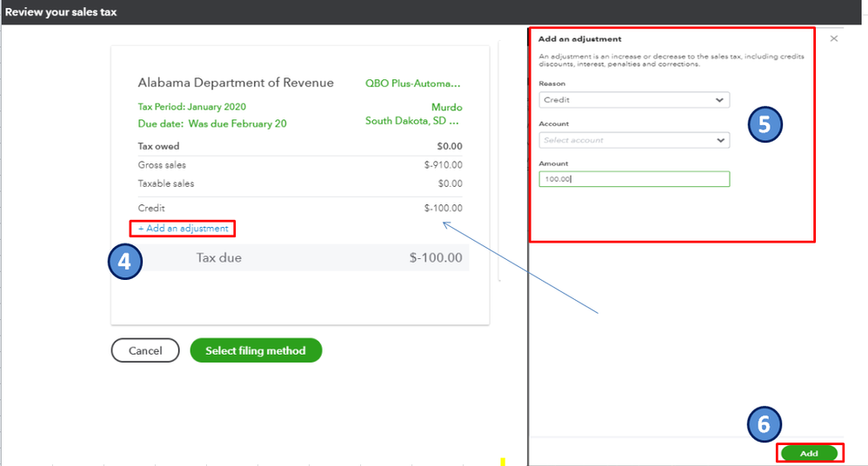The image size is (868, 466).
Task: Click the blue step 5 badge
Action: [x=765, y=124]
